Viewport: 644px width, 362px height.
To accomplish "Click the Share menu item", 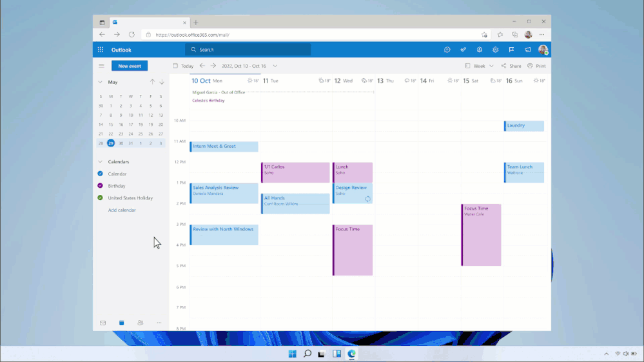I will [511, 66].
